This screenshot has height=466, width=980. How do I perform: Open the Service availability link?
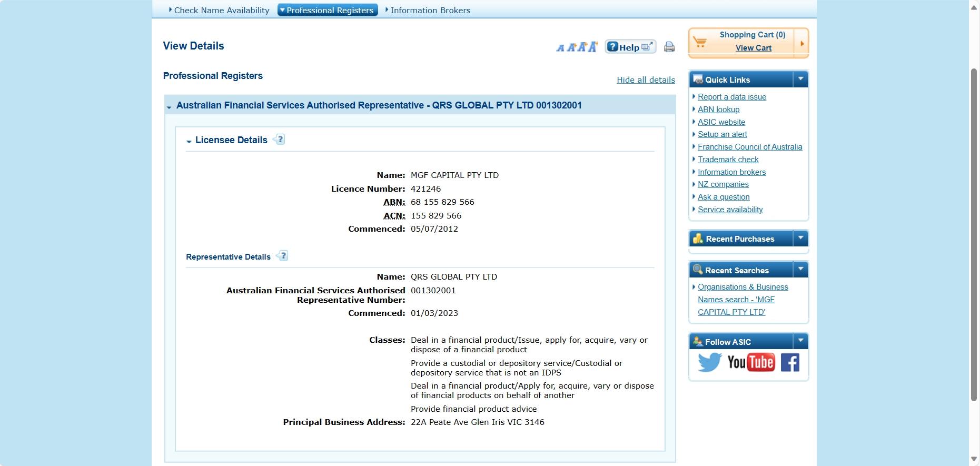point(730,210)
